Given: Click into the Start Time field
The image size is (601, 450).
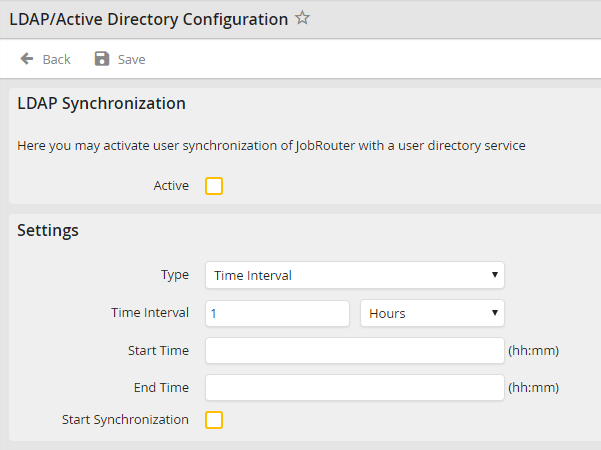Looking at the screenshot, I should click(355, 350).
